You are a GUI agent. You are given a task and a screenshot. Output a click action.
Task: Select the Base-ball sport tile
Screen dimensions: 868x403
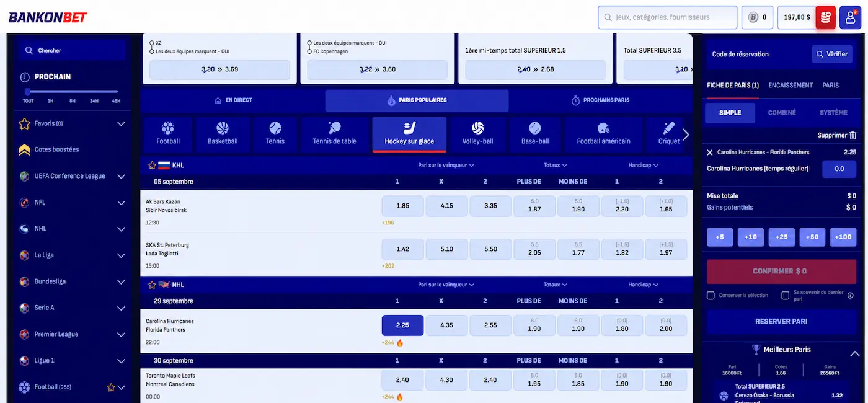click(535, 133)
